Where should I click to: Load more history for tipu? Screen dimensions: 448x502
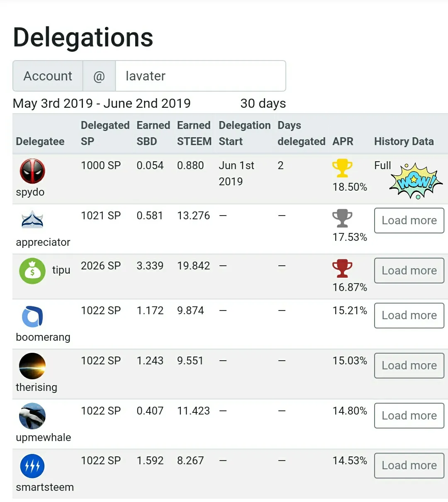[x=409, y=271]
